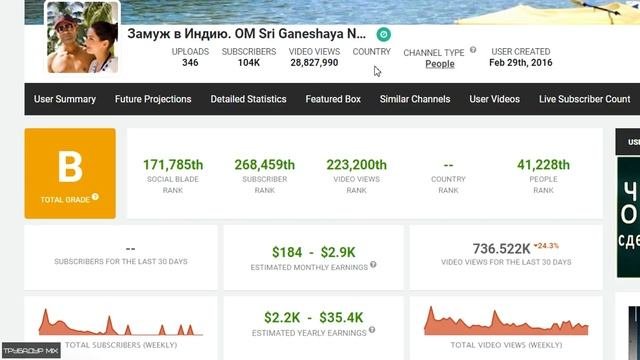Click the 41,228th people rank value

pyautogui.click(x=543, y=165)
